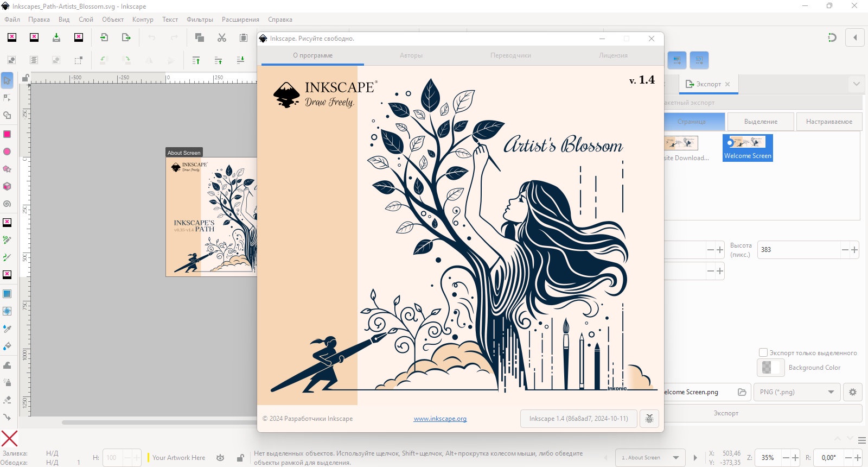Expand the dock panel chevron menu
Viewport: 868px width, 467px height.
click(856, 84)
